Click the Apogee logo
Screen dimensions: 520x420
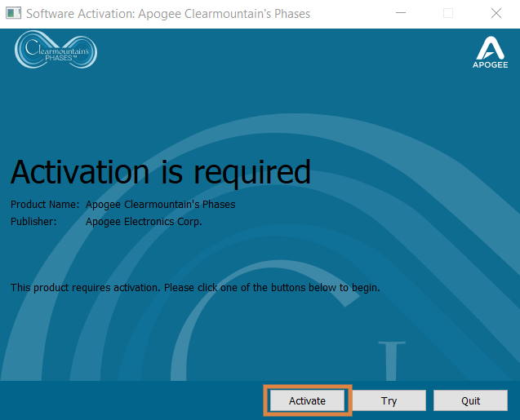point(490,53)
